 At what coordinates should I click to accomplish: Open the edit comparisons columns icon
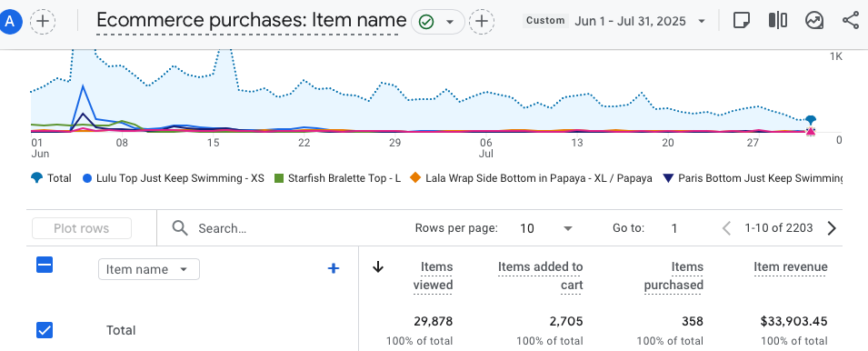pyautogui.click(x=778, y=21)
